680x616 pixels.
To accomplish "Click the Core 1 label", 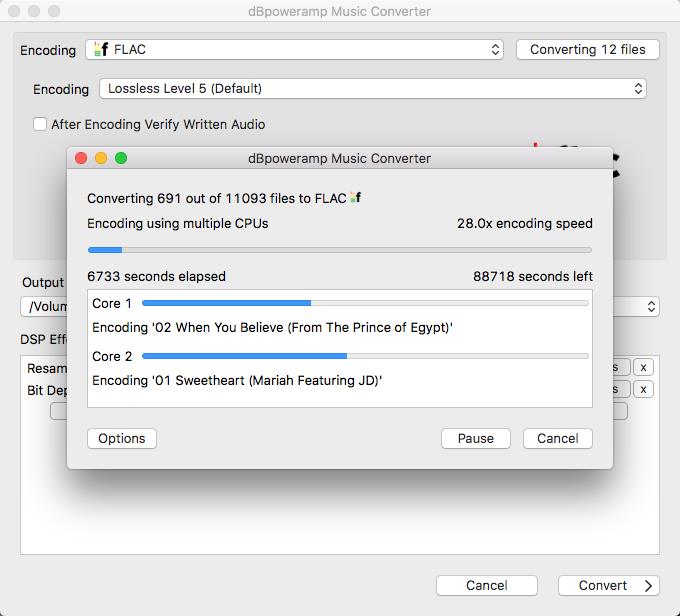I will click(112, 303).
